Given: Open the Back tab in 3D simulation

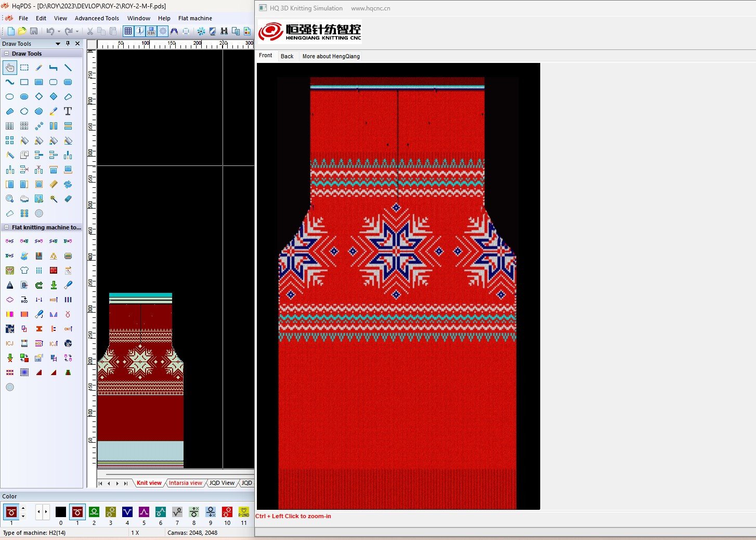Looking at the screenshot, I should pyautogui.click(x=287, y=56).
